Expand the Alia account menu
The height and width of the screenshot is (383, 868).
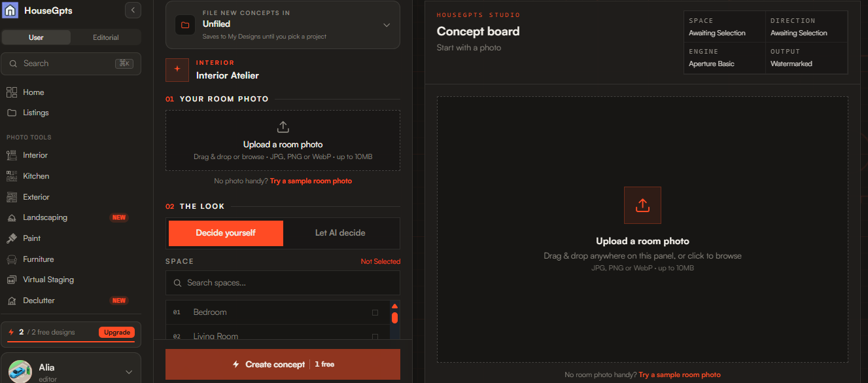129,372
